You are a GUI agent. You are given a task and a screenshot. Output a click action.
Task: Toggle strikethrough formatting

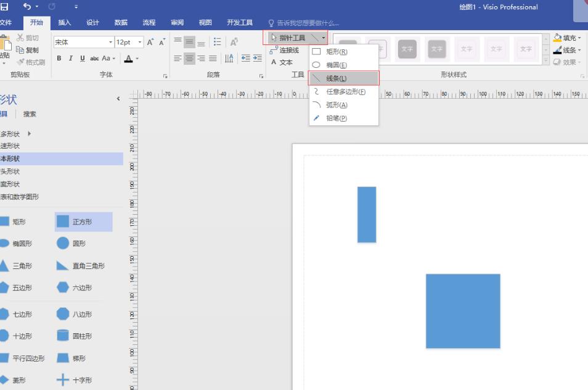94,59
